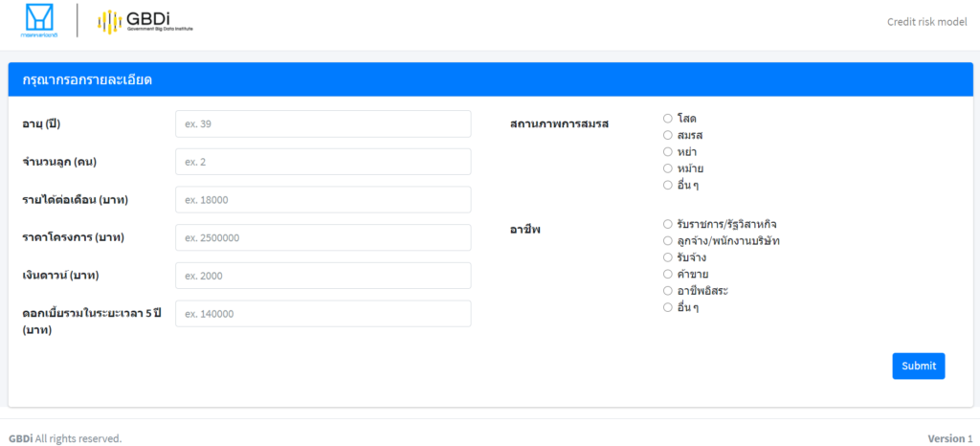Click the monthly income input field

pyautogui.click(x=323, y=200)
